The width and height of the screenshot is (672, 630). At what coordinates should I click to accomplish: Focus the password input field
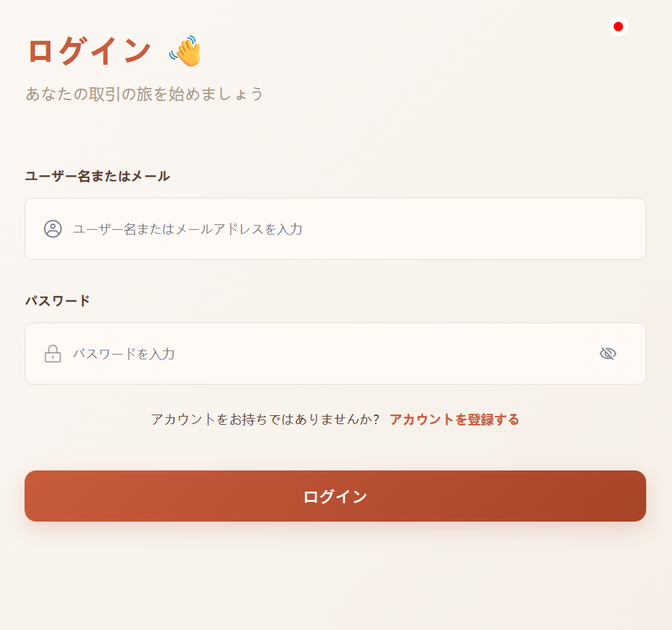(327, 354)
